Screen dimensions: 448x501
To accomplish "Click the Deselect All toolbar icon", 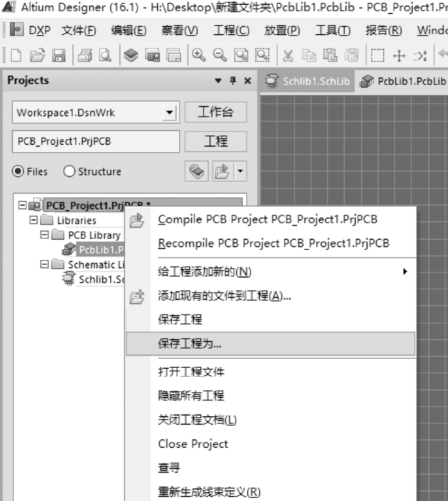I will 420,56.
